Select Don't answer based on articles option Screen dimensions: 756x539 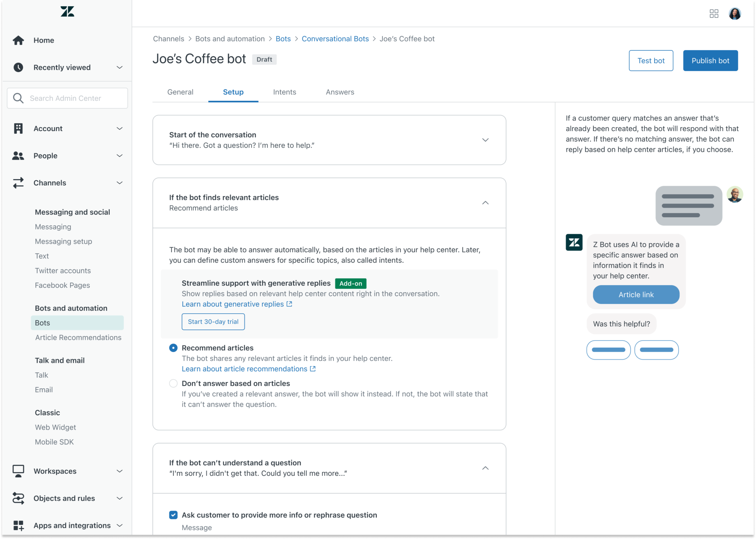[x=173, y=383]
